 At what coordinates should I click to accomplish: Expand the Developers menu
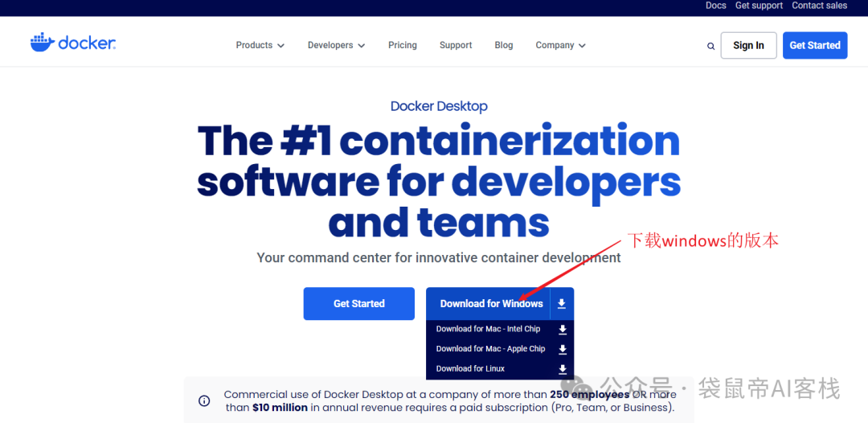(337, 45)
